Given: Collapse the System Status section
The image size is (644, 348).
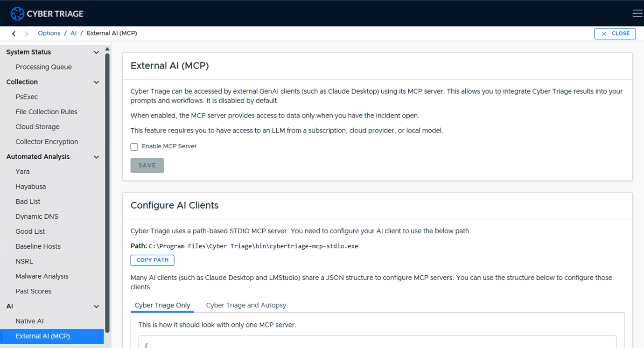Looking at the screenshot, I should [97, 52].
